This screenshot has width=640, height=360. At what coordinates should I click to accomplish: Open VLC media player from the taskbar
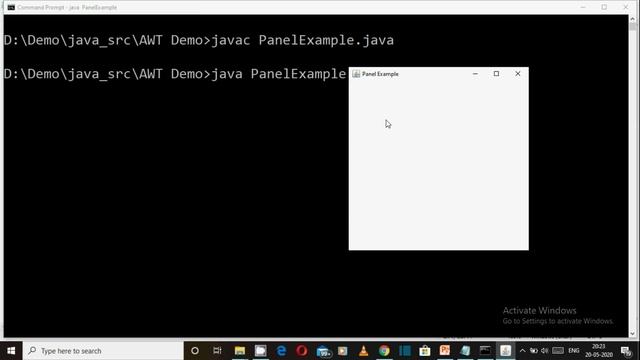(363, 351)
